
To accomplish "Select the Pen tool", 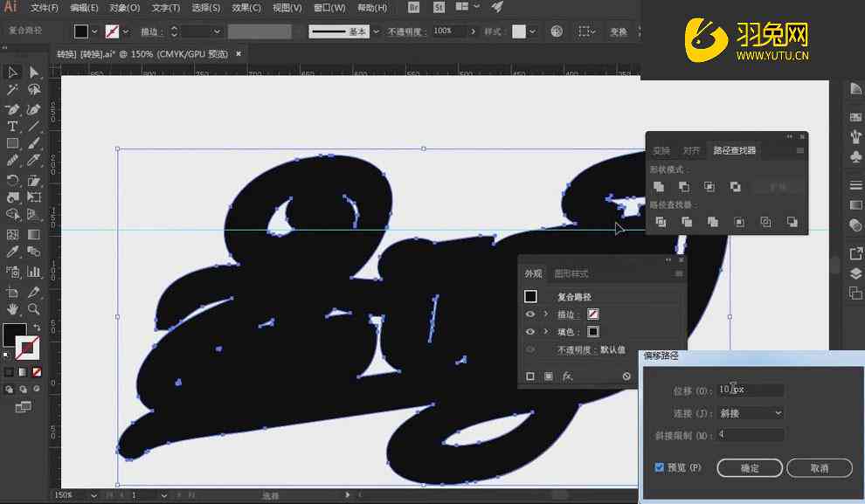I will tap(13, 109).
